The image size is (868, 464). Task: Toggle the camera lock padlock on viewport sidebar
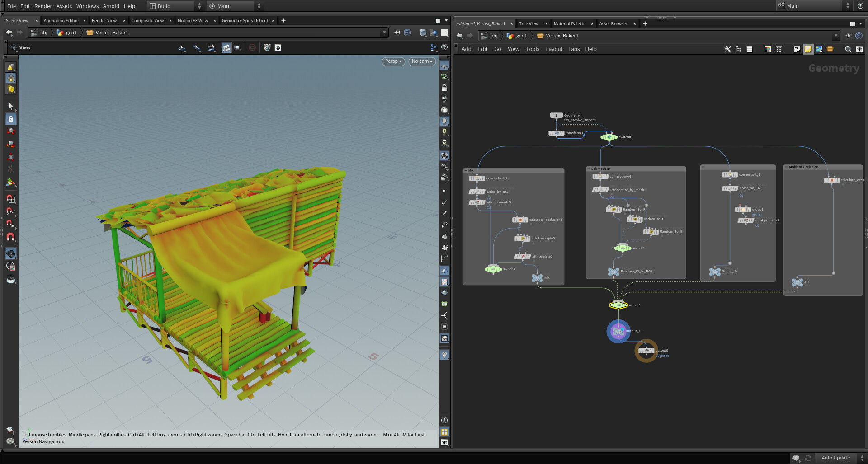[x=444, y=88]
